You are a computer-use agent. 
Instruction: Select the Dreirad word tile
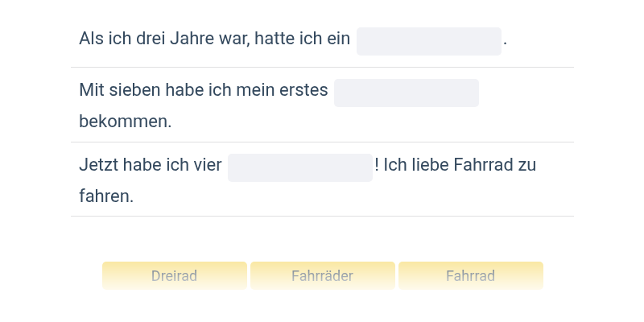pos(175,275)
